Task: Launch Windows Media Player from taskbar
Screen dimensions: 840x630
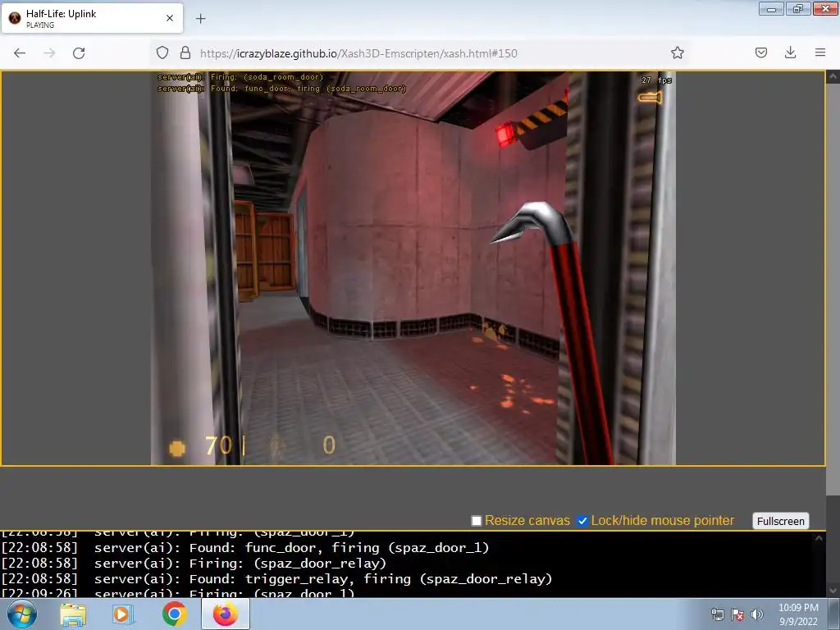Action: pos(122,614)
